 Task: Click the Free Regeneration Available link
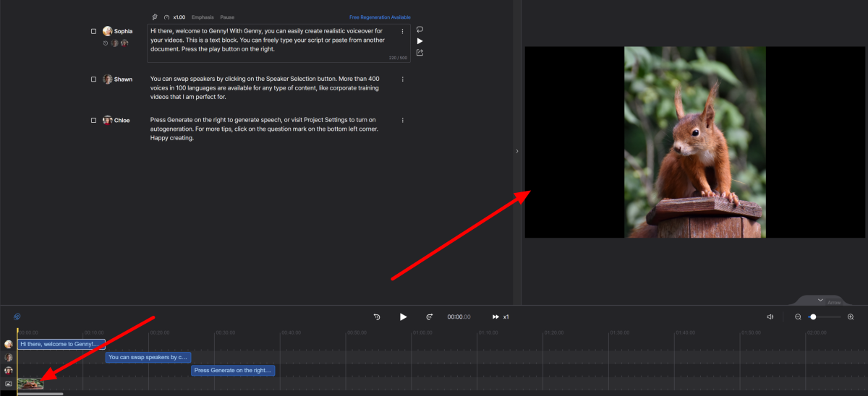pyautogui.click(x=380, y=17)
